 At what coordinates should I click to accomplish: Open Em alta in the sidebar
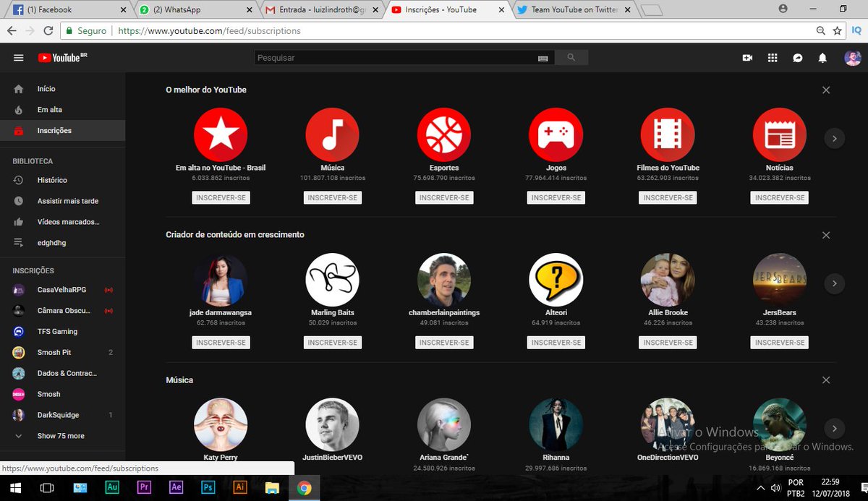click(x=62, y=110)
